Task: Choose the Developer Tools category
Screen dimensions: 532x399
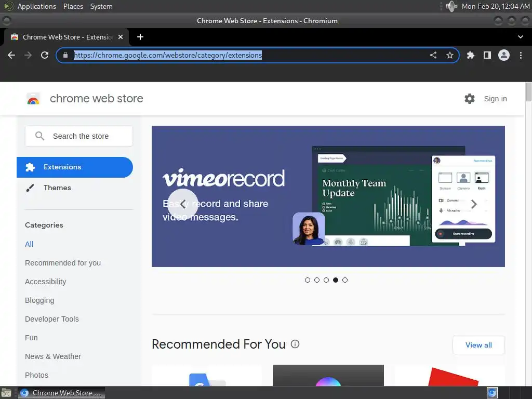Action: (52, 319)
